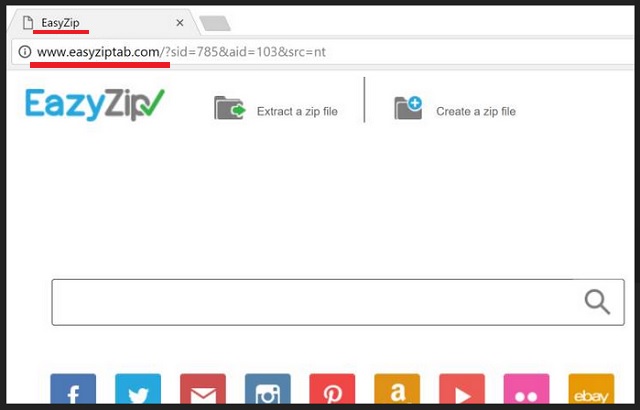
Task: Open the Instagram shortcut tile
Action: tap(268, 388)
